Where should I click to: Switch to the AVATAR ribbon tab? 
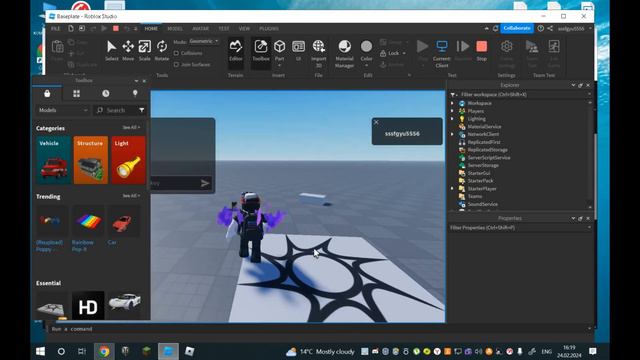pos(200,29)
